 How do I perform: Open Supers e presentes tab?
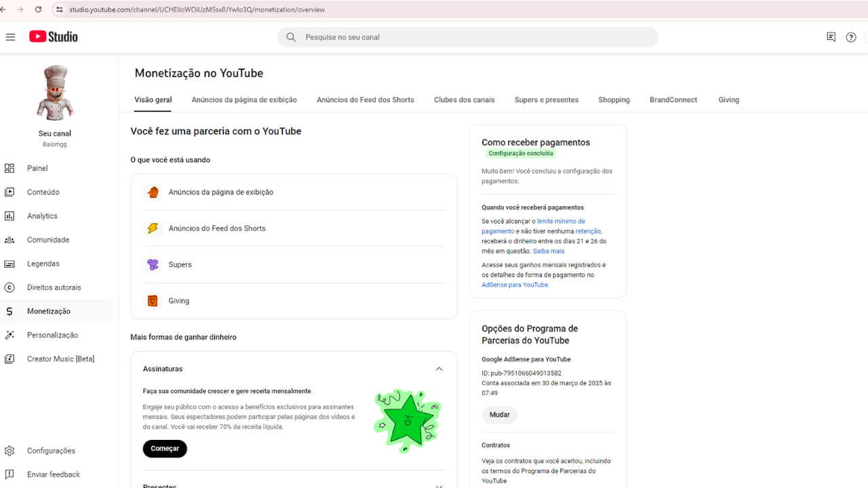pos(547,100)
